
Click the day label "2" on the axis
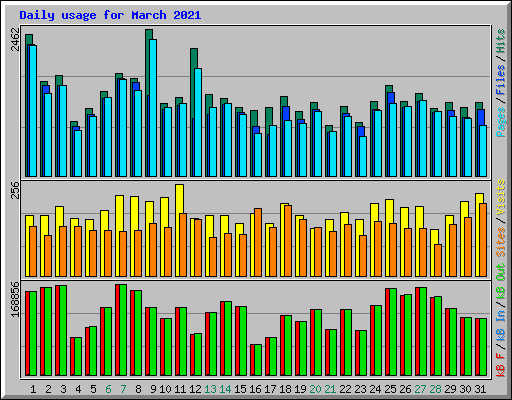pyautogui.click(x=48, y=389)
